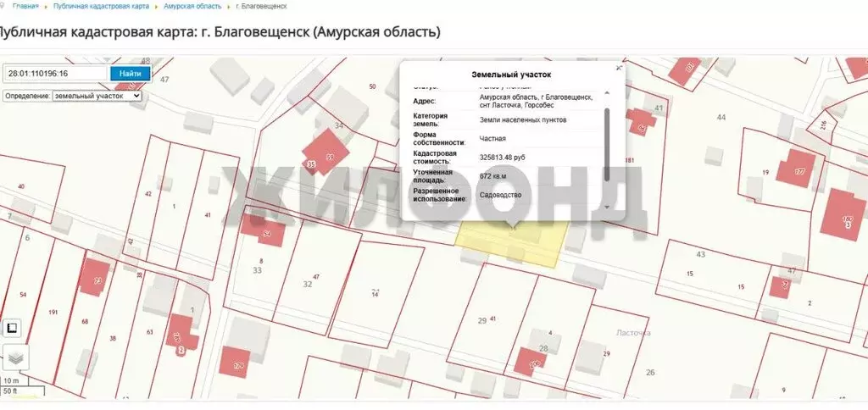This screenshot has width=868, height=410.
Task: Click parcel label 191 on map
Action: tap(53, 313)
